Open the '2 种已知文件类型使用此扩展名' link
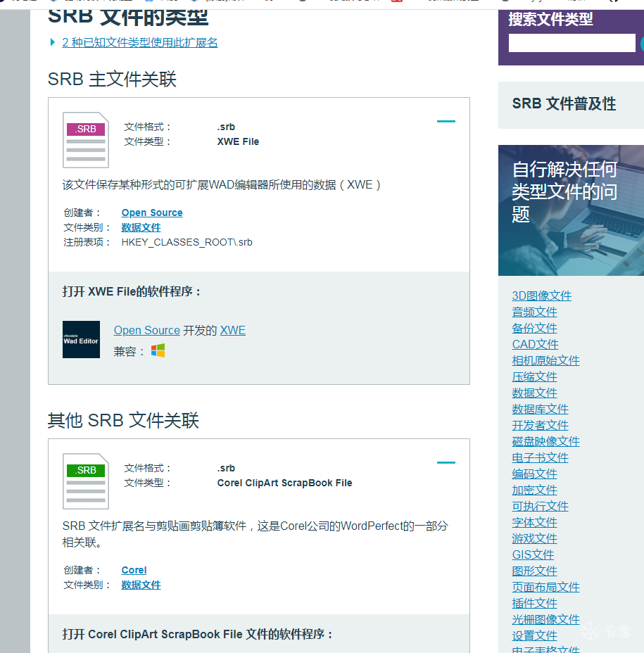Image resolution: width=644 pixels, height=653 pixels. [140, 42]
